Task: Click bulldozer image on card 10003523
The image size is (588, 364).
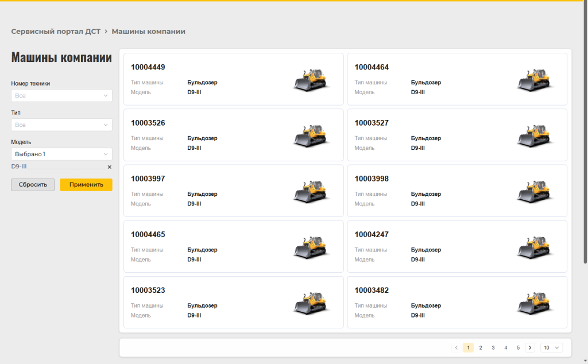Action: pyautogui.click(x=311, y=303)
